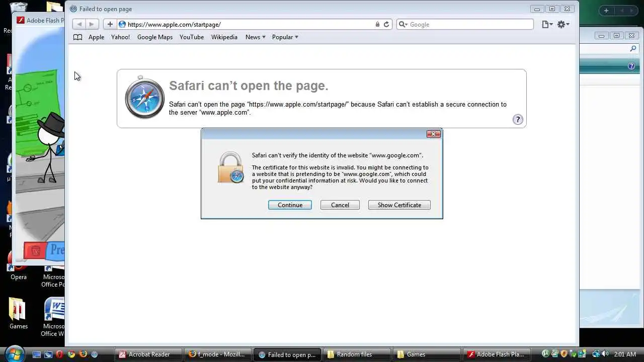Show all bookmarks via open-book icon
This screenshot has height=362, width=644.
coord(77,37)
